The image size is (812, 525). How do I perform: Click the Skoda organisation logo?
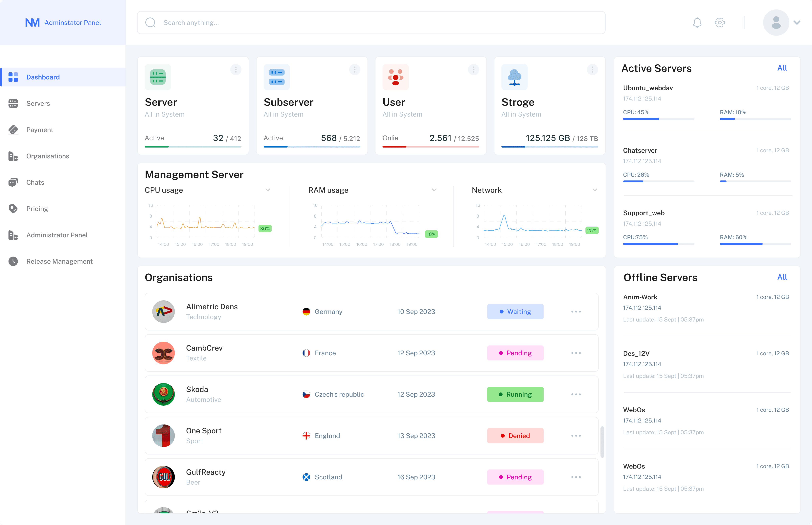click(x=163, y=394)
